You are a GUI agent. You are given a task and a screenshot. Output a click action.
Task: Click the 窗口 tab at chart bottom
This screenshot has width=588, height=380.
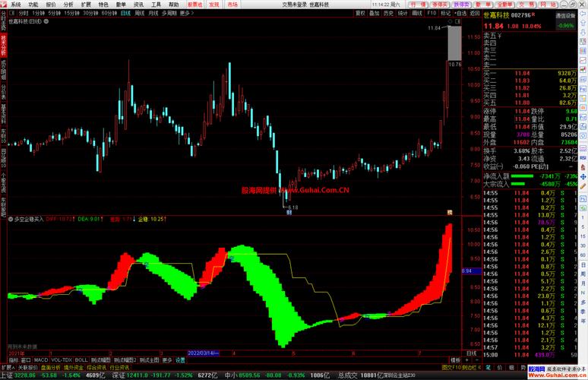[26, 360]
